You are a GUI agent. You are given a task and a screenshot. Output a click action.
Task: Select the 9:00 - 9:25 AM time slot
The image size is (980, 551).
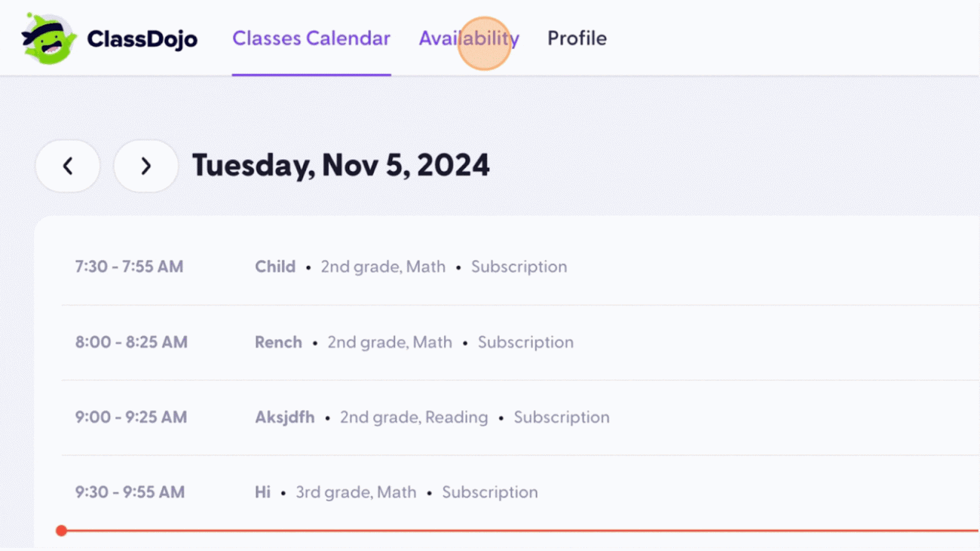[131, 418]
